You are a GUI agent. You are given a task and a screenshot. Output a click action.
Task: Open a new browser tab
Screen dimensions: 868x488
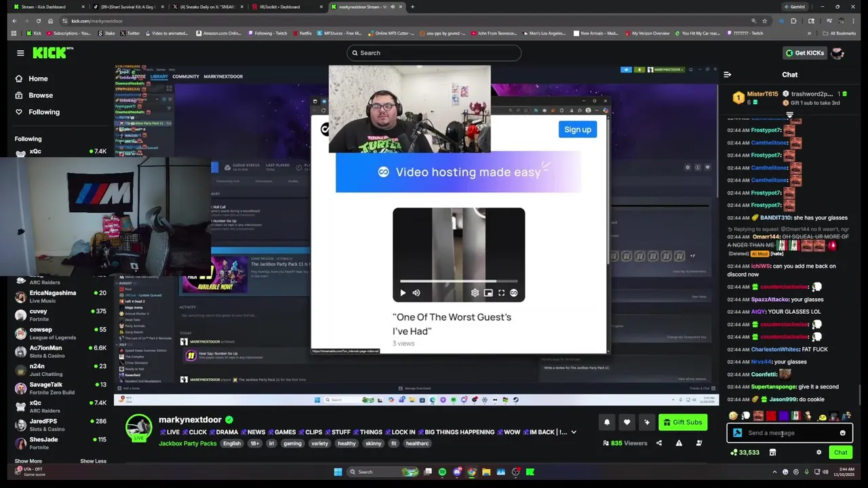click(412, 7)
